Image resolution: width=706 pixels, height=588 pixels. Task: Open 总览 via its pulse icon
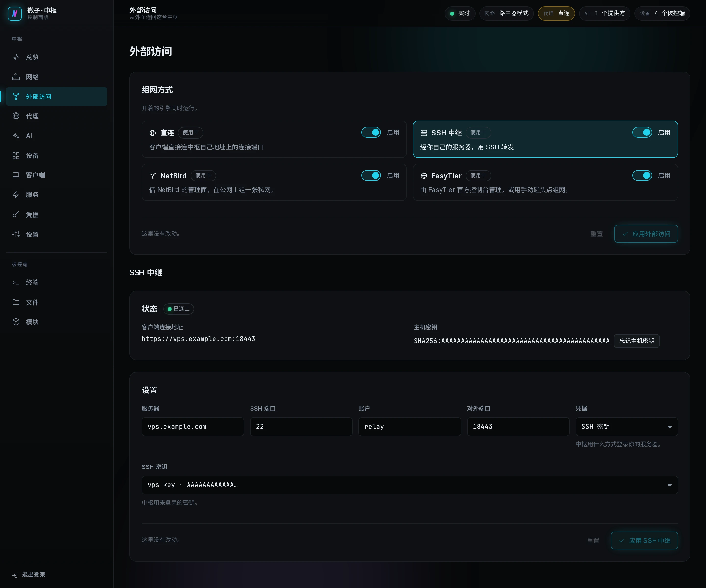click(16, 57)
